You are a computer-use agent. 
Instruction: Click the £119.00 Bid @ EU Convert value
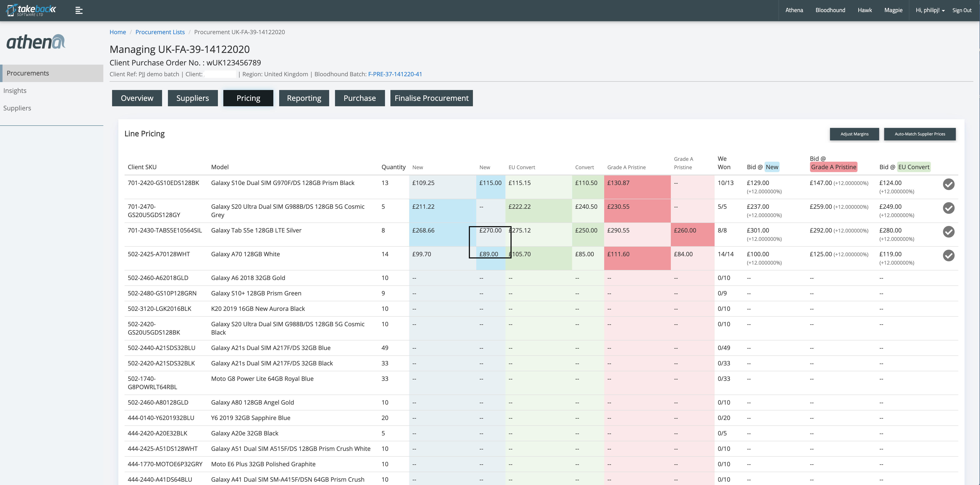point(890,254)
